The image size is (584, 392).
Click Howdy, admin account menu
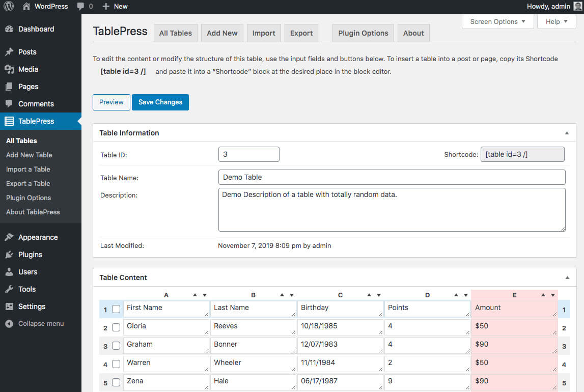click(554, 6)
